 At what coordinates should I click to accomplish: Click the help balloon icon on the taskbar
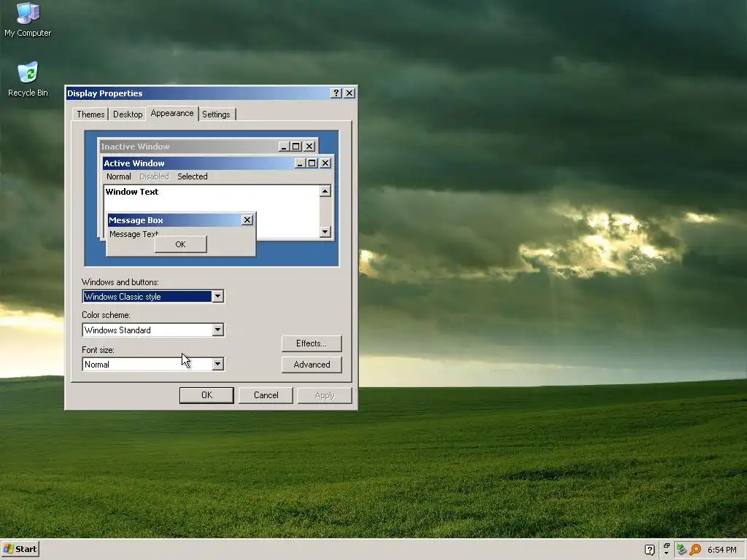pos(649,550)
